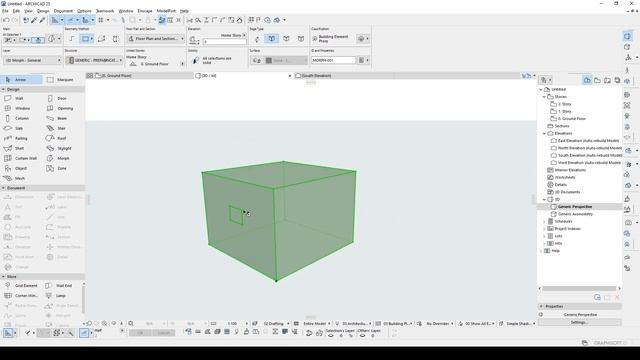Collapse the Document toolbox section
Image resolution: width=640 pixels, height=360 pixels.
[4, 188]
